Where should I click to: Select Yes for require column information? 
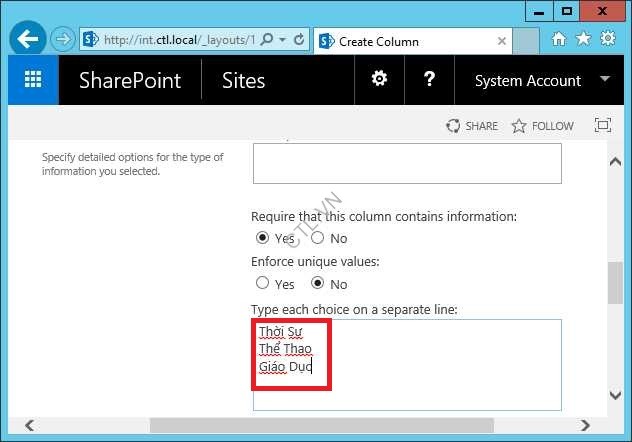point(263,238)
